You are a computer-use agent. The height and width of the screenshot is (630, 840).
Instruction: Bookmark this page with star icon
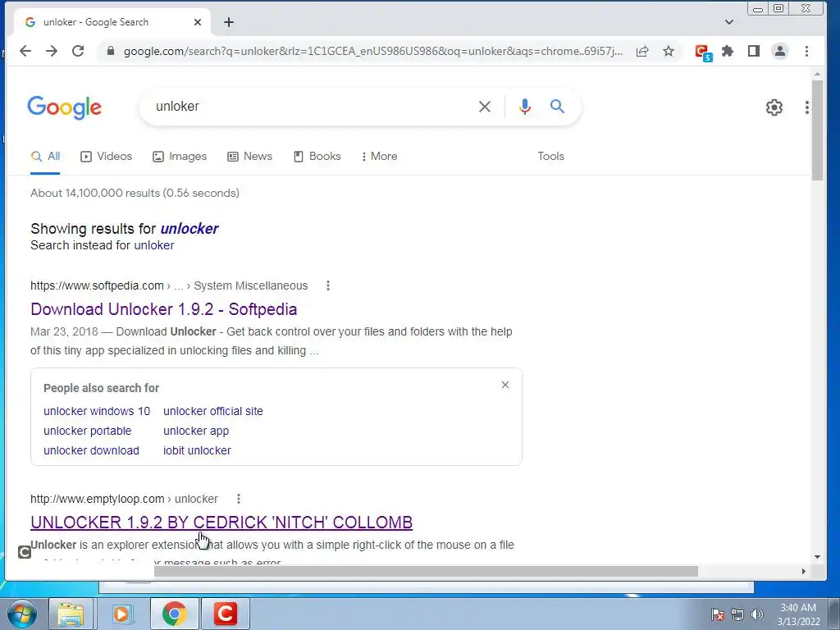[x=668, y=51]
